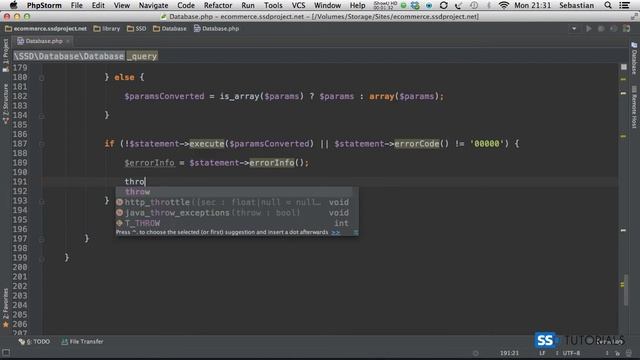Select java_throw_exceptions autocomplete suggestion

click(233, 213)
